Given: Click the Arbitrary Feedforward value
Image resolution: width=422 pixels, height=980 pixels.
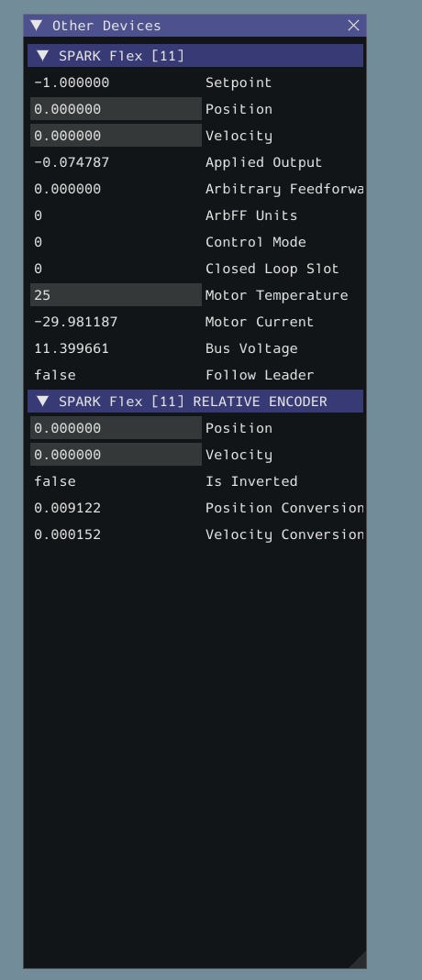Looking at the screenshot, I should (68, 189).
